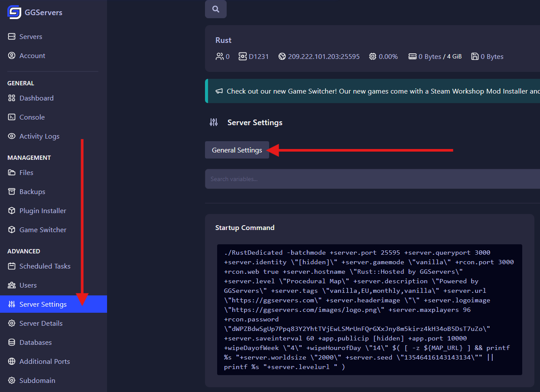Select Server Settings in the sidebar
540x392 pixels.
tap(43, 304)
